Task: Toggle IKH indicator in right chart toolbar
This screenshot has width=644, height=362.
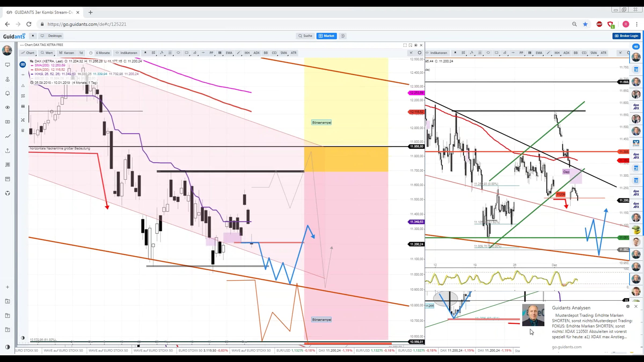Action: click(x=557, y=53)
